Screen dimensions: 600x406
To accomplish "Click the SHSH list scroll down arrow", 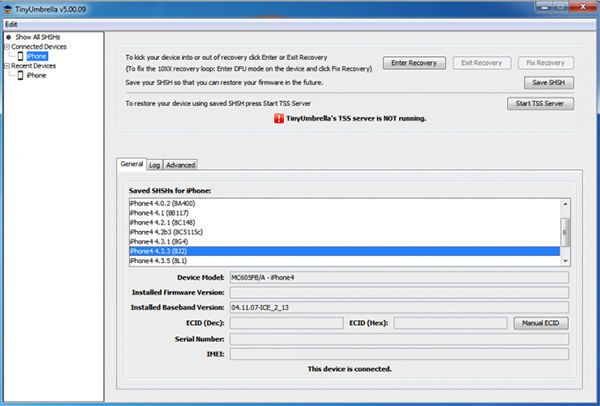I will pos(565,261).
